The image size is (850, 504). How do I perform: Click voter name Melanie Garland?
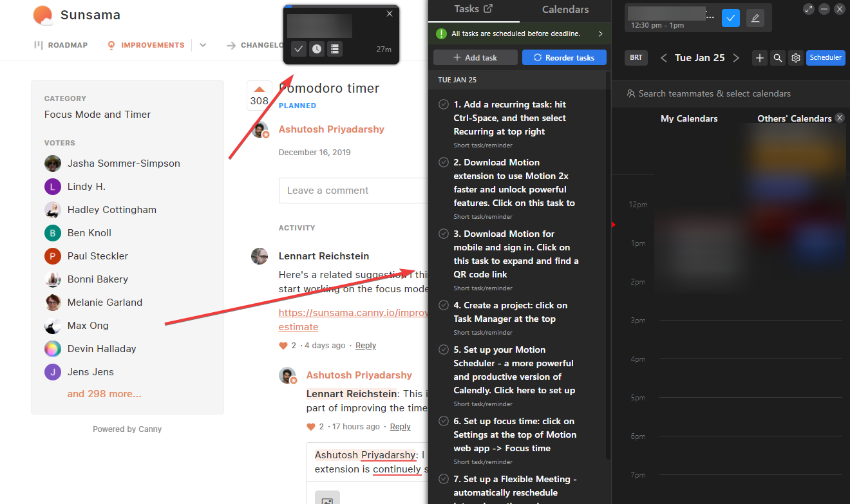coord(105,303)
